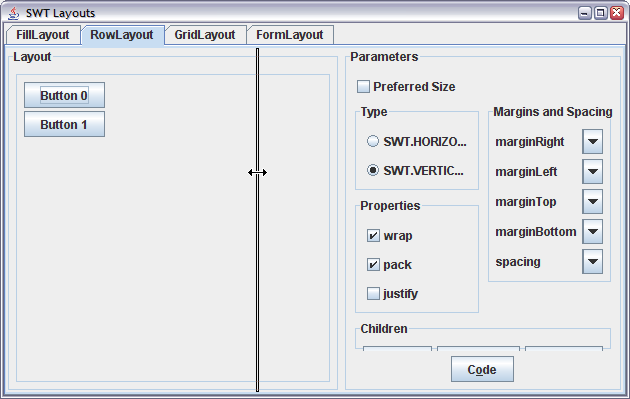Expand the marginBottom dropdown

click(x=593, y=231)
